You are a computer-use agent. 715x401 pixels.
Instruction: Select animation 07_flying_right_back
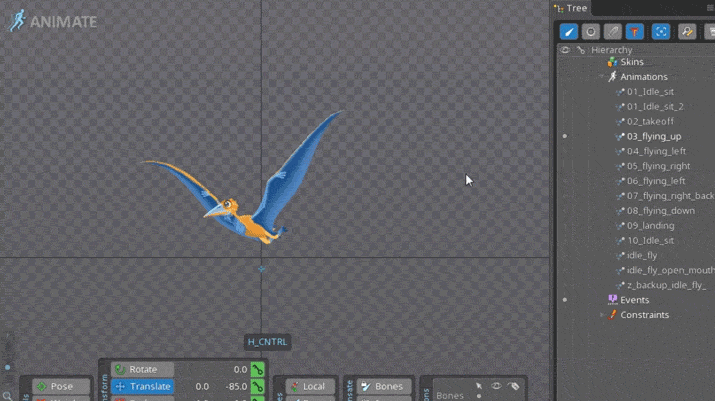(670, 196)
